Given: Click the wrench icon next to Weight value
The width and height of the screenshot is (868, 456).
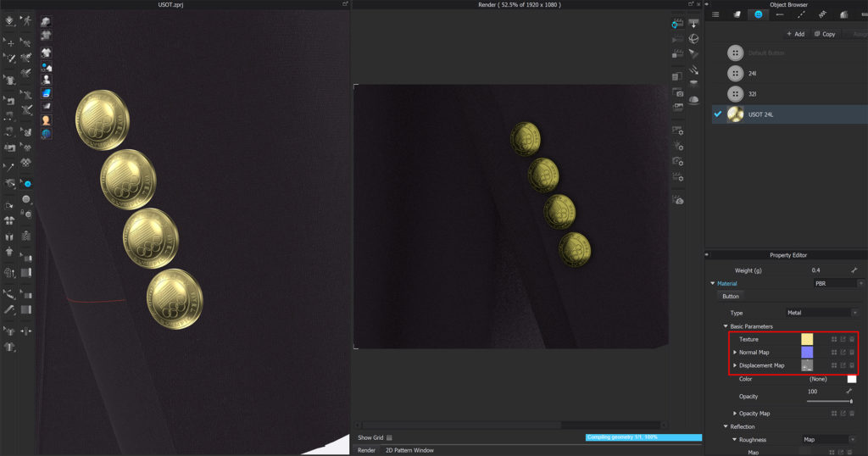Looking at the screenshot, I should click(x=854, y=270).
